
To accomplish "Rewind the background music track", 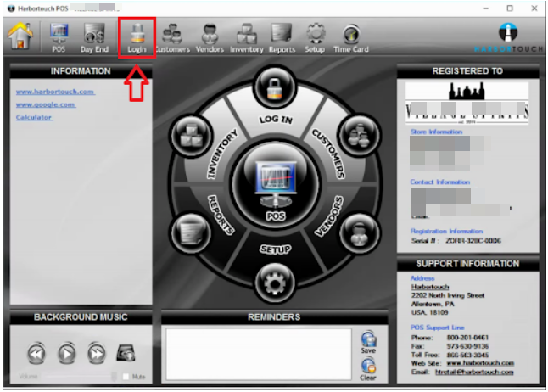I will coord(36,353).
